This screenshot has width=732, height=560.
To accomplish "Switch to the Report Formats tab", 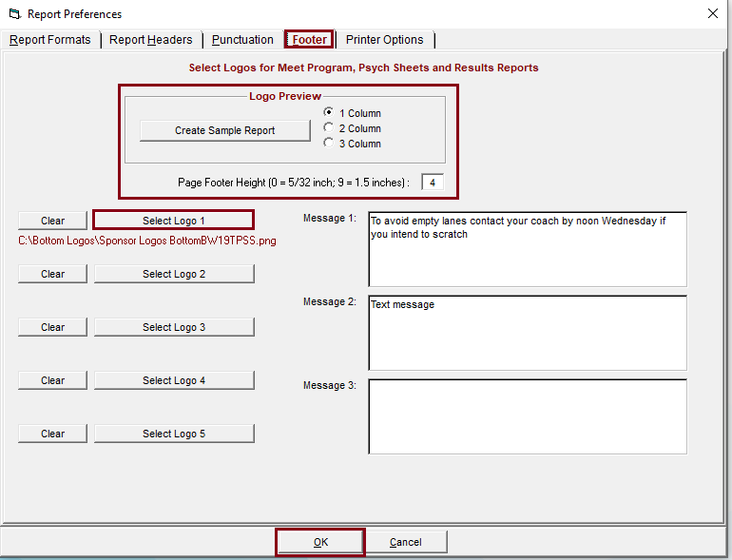I will click(50, 40).
